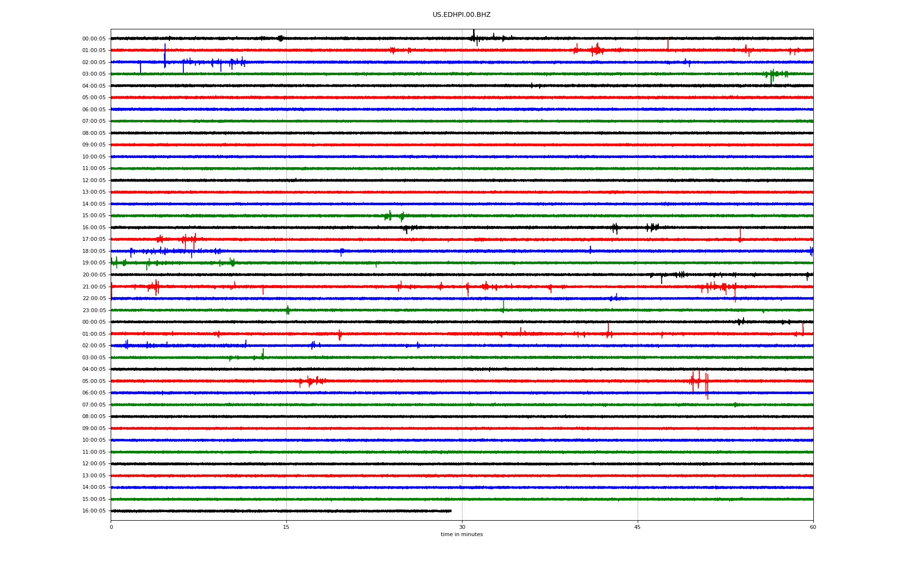Select the x-axis tick label 30
Viewport: 924px width, 578px height.
[462, 527]
